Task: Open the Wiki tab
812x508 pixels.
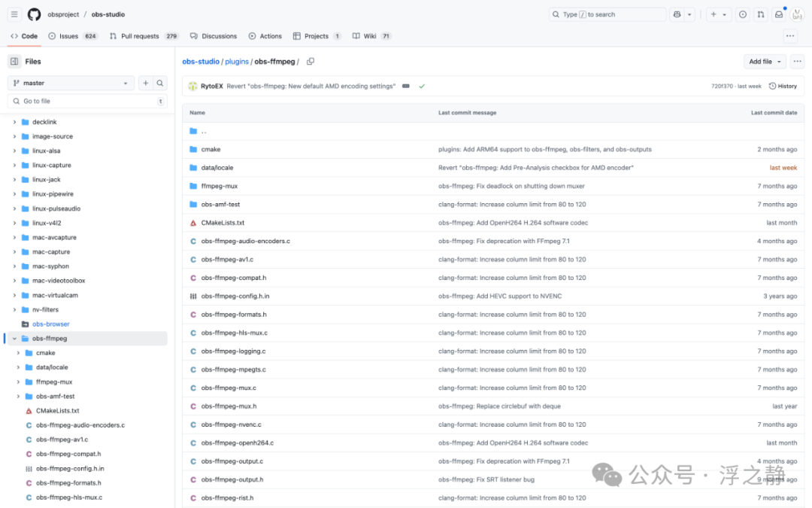Action: (x=371, y=36)
